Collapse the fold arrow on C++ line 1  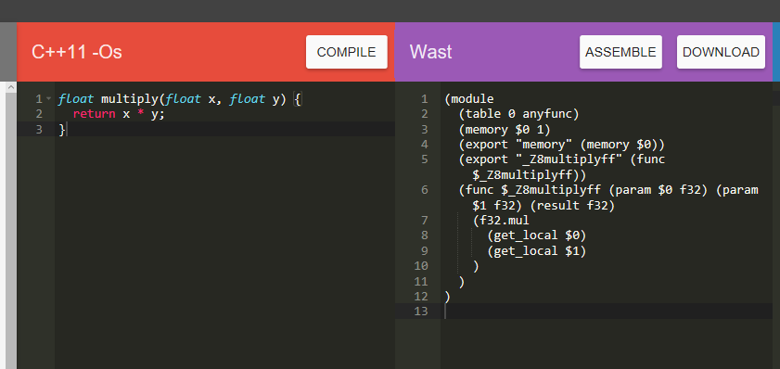click(48, 99)
